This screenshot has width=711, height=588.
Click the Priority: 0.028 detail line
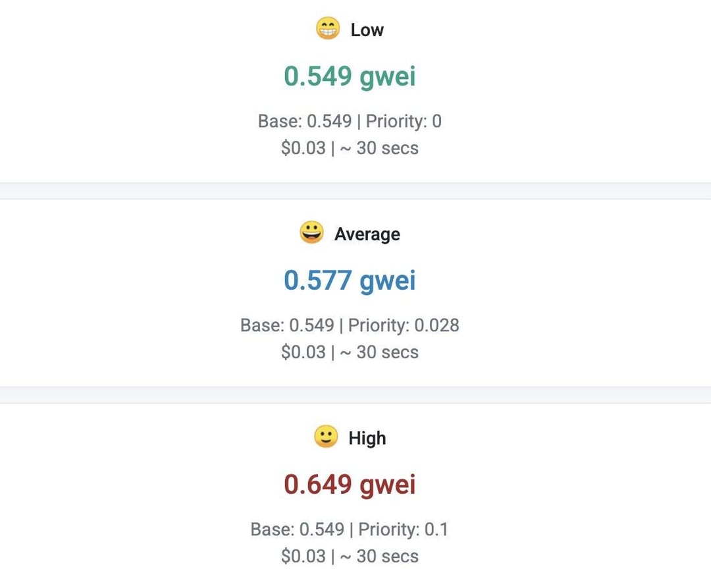350,325
